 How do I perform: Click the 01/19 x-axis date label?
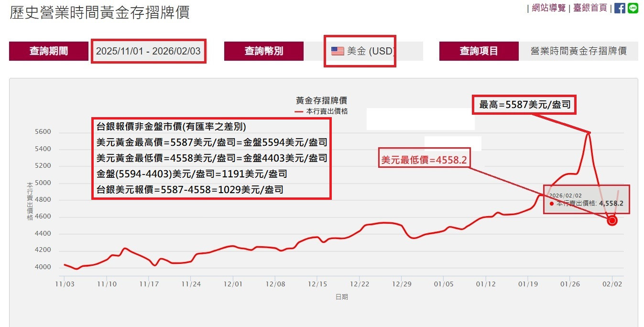pos(528,284)
